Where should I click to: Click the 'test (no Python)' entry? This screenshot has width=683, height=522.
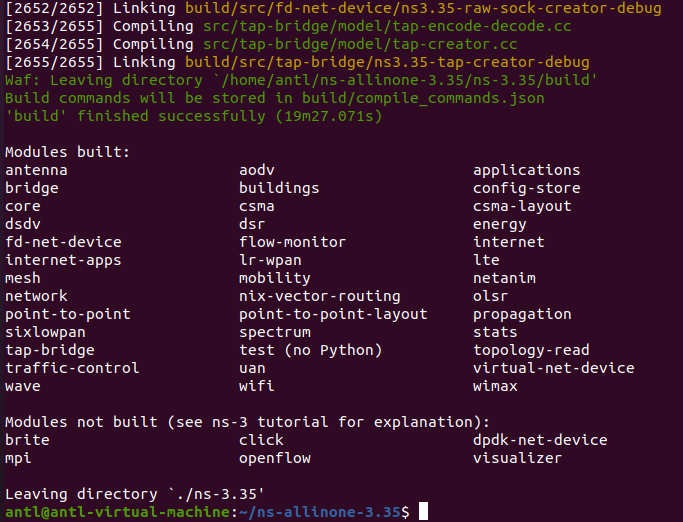pos(310,350)
